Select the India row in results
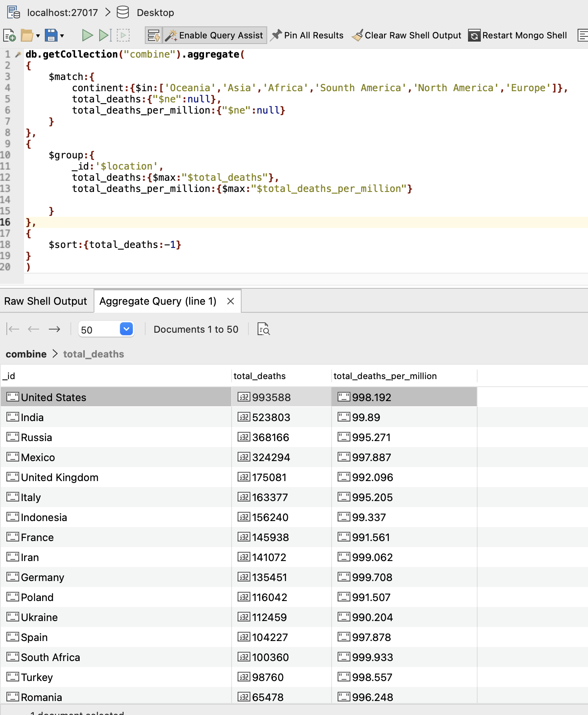The height and width of the screenshot is (715, 588). pyautogui.click(x=116, y=417)
